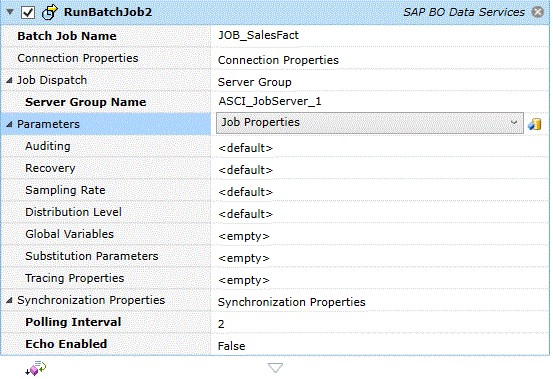The image size is (553, 379).
Task: Collapse the Synchronization Properties section
Action: point(10,300)
